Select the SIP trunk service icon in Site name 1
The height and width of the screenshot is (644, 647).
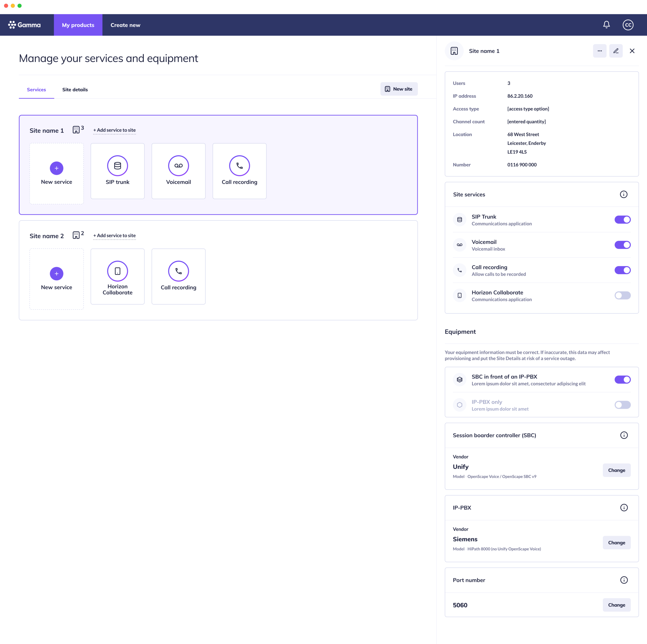(118, 165)
